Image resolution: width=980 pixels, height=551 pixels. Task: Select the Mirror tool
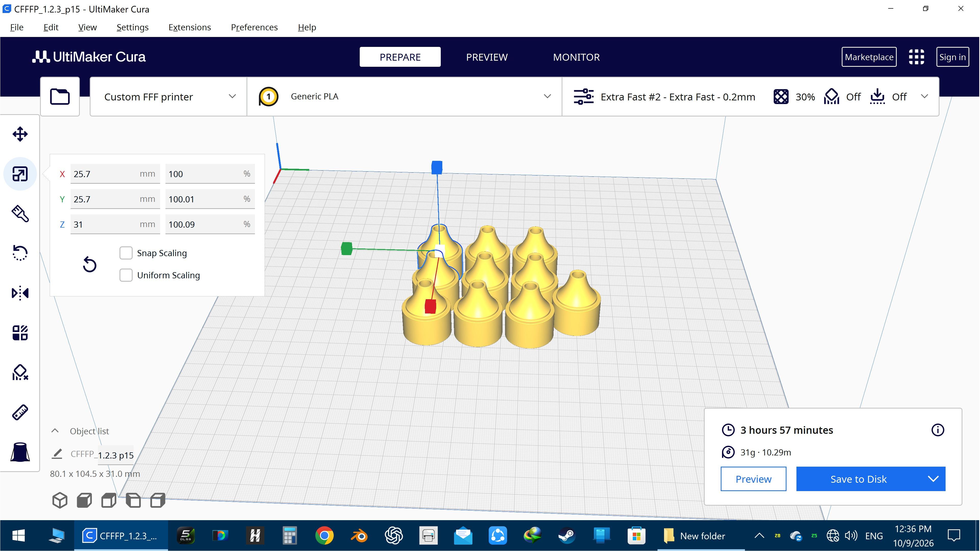point(20,293)
